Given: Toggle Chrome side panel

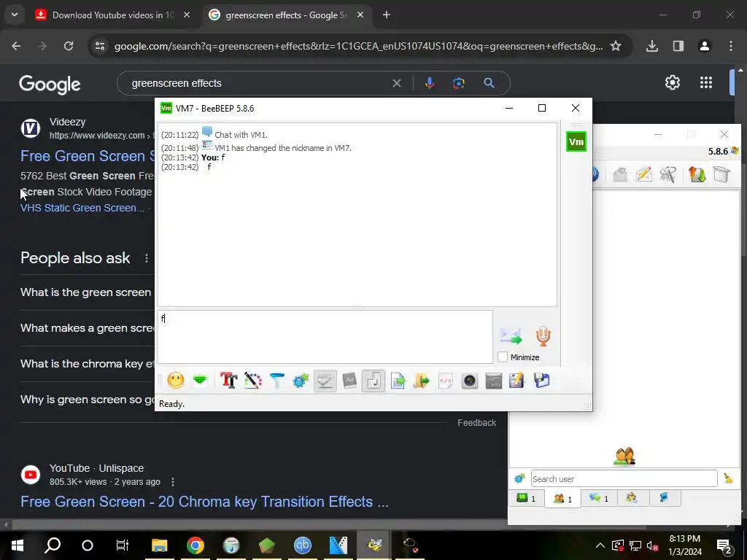Looking at the screenshot, I should click(678, 46).
